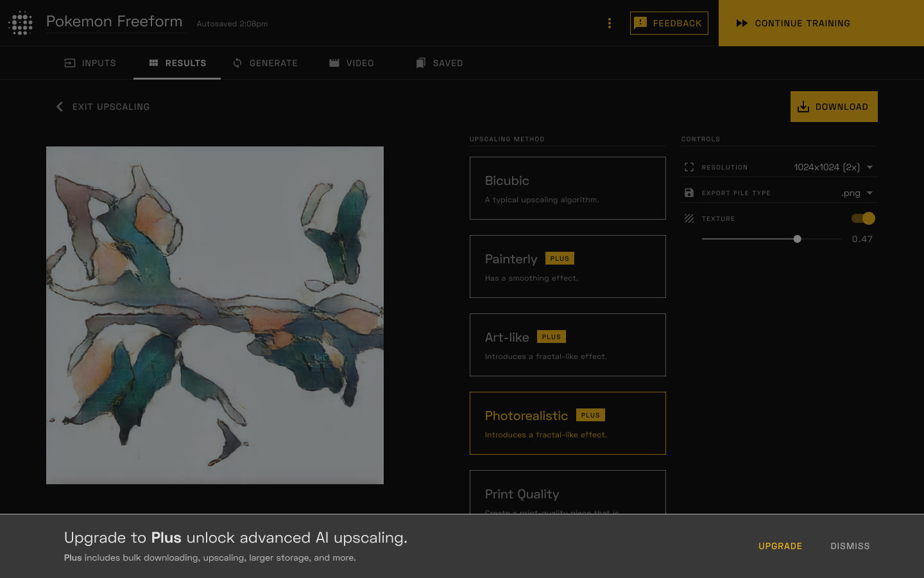Viewport: 924px width, 578px height.
Task: Choose the Painterly upscaling method
Action: click(x=567, y=267)
